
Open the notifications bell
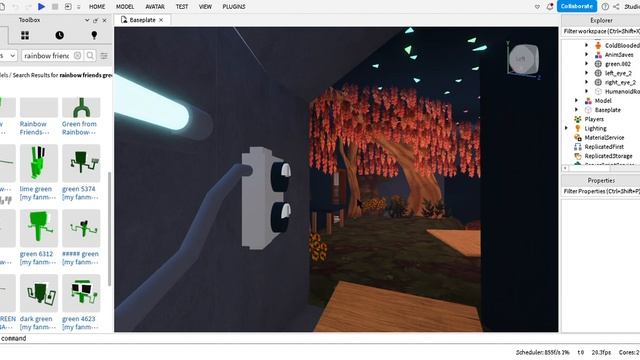[550, 7]
